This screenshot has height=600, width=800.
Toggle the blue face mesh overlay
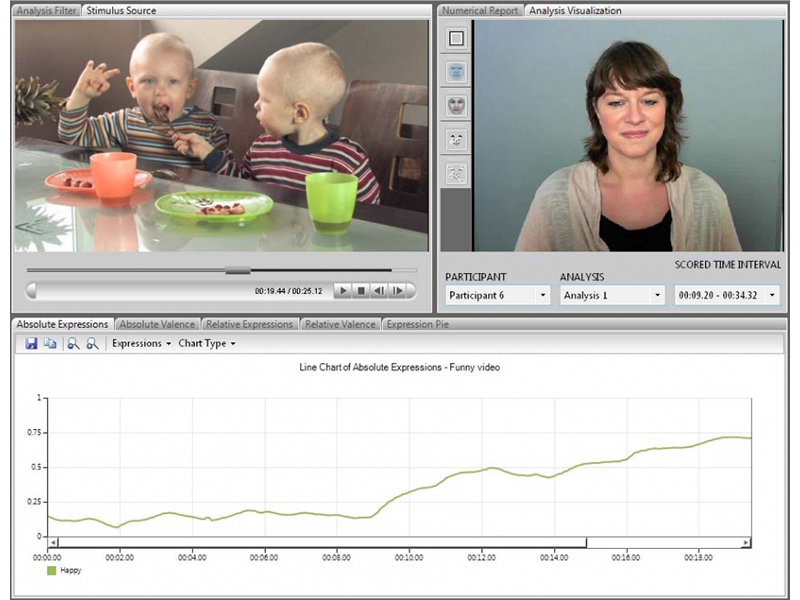click(456, 72)
